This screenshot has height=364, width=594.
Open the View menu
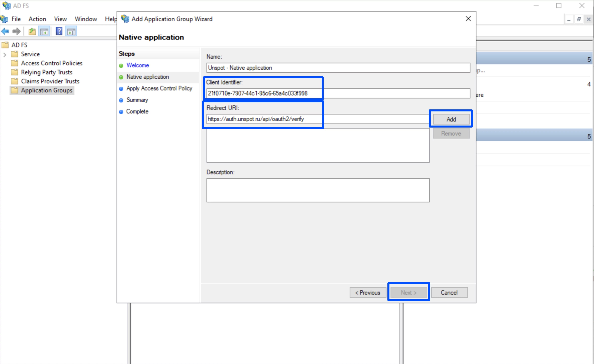click(x=60, y=19)
